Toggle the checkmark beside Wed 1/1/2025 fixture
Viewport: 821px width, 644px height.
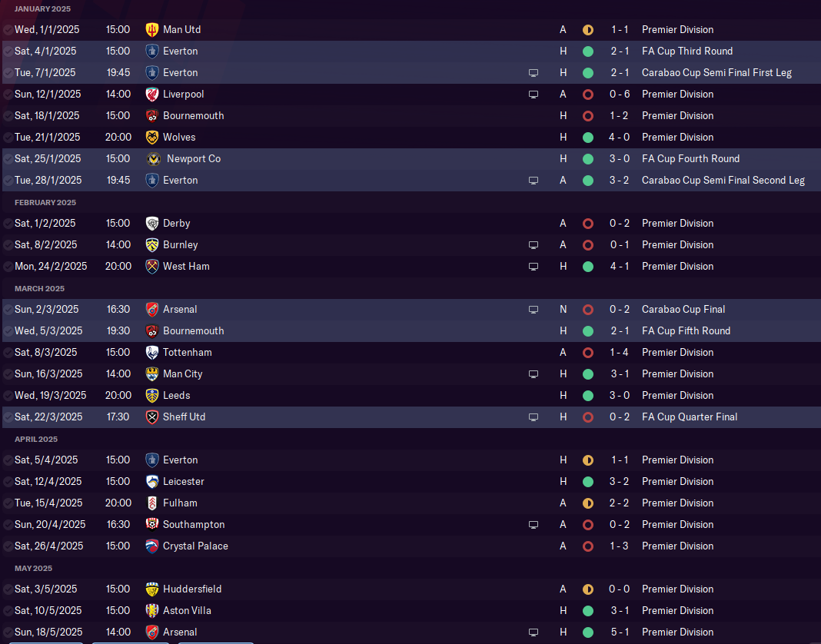pos(8,30)
